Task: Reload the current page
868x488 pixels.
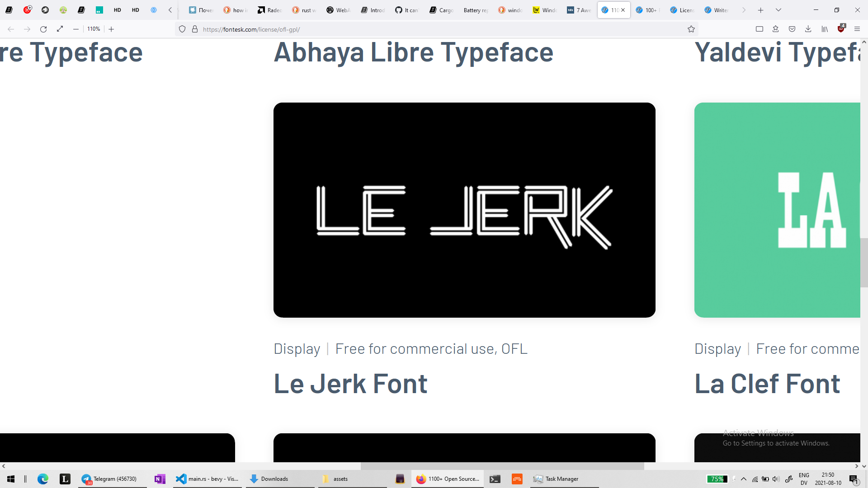Action: click(x=43, y=29)
